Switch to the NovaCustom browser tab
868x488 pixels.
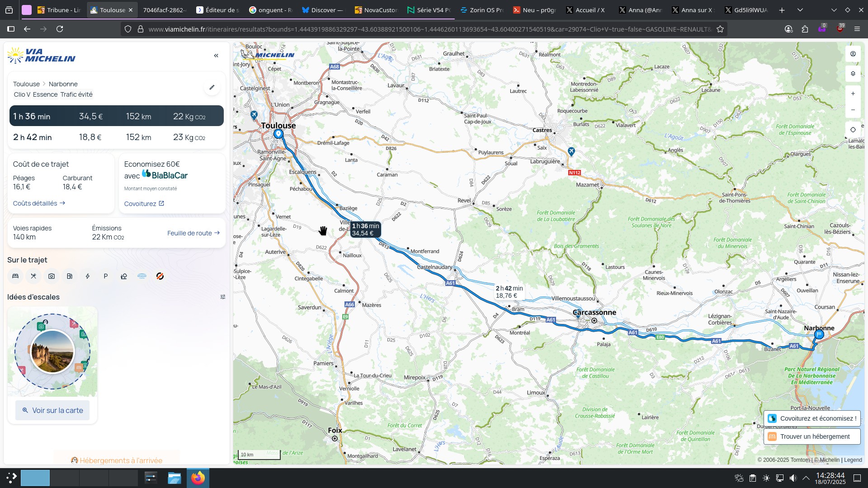[x=376, y=10]
